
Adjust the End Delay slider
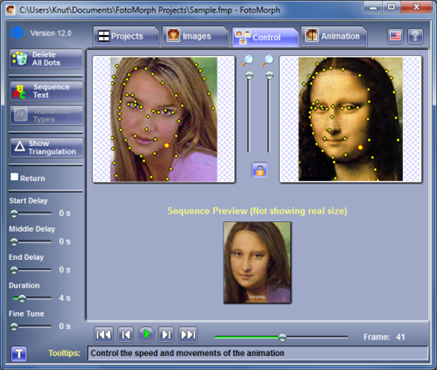click(x=14, y=270)
